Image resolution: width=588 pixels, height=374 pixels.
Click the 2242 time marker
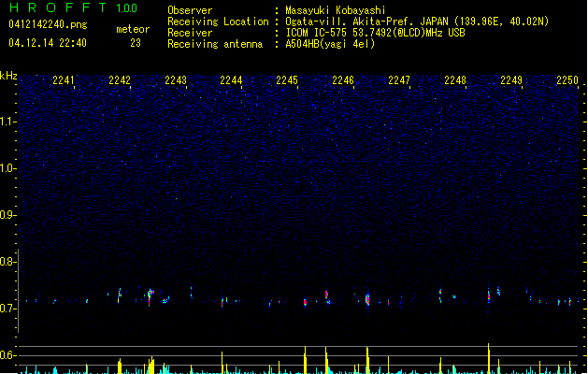(x=120, y=79)
